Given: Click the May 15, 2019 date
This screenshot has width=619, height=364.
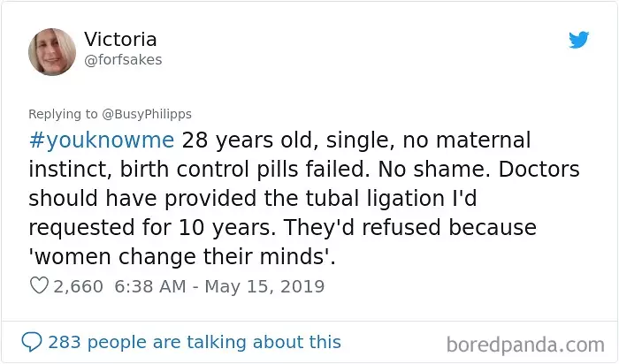Looking at the screenshot, I should click(264, 287).
